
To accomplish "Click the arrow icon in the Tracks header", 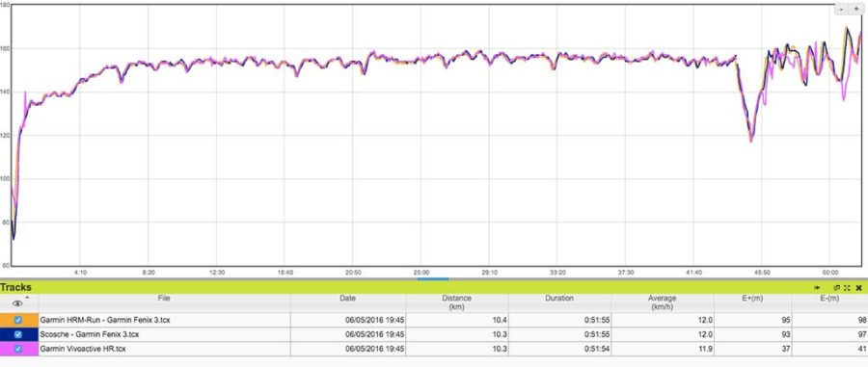I will click(x=817, y=288).
